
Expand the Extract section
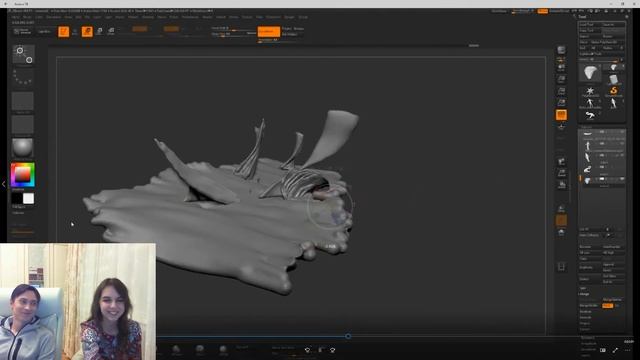585,329
